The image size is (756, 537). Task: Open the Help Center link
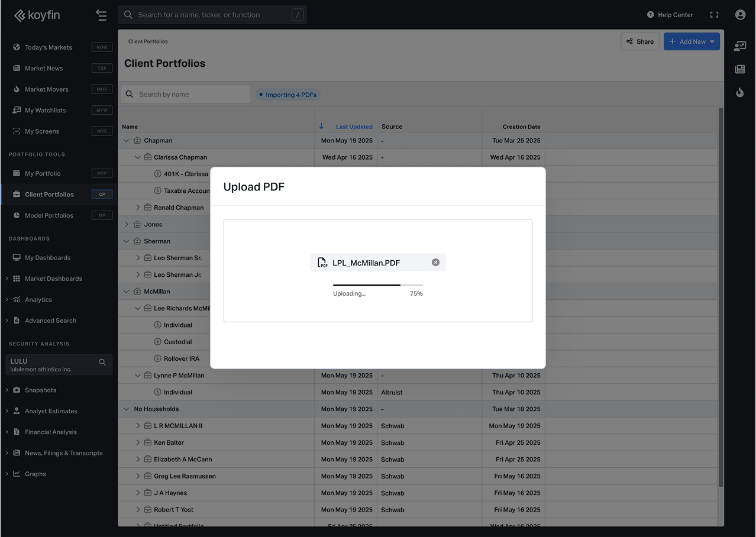point(670,15)
